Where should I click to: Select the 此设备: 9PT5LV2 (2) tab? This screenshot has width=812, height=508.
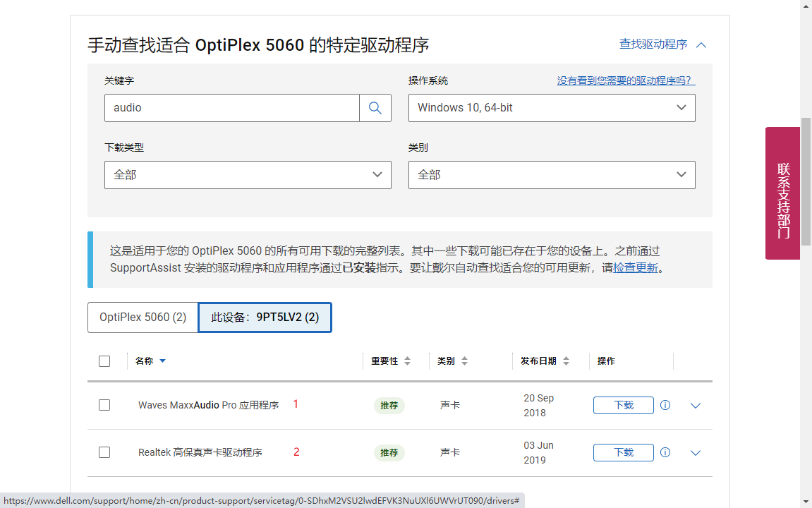(x=265, y=317)
